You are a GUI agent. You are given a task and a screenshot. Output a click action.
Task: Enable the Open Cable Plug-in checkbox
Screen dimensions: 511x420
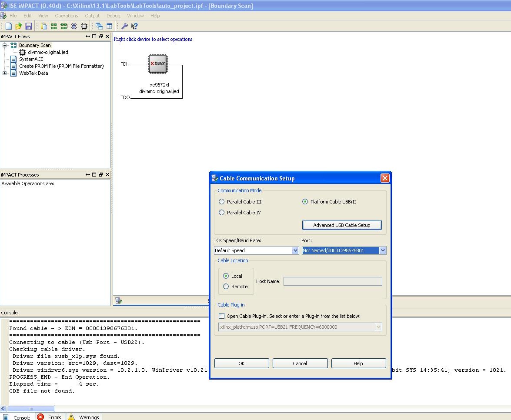[x=222, y=316]
